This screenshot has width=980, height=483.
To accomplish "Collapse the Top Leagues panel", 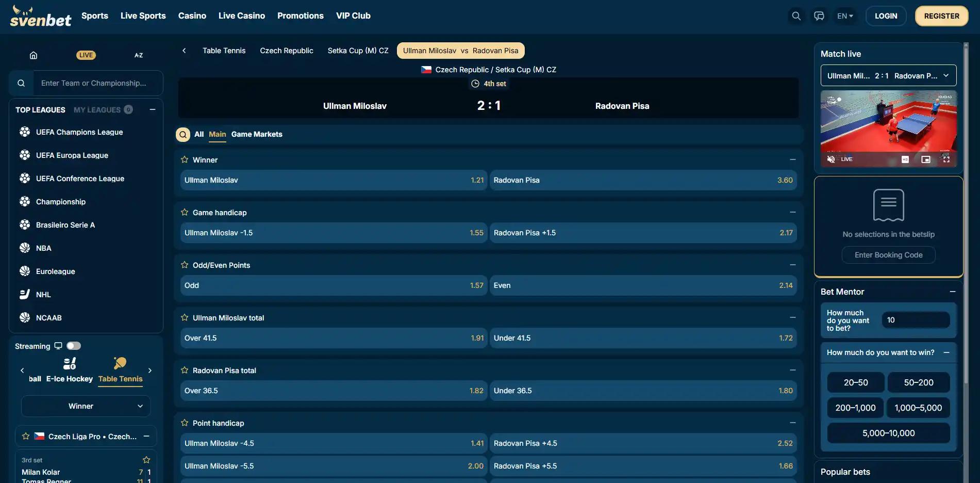I will 153,109.
